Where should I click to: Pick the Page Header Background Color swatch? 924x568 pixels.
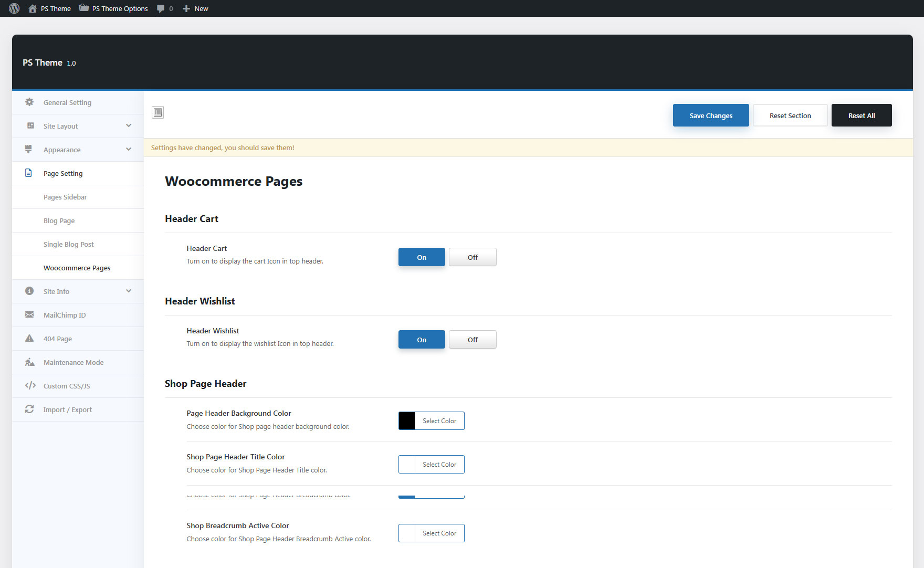[407, 421]
